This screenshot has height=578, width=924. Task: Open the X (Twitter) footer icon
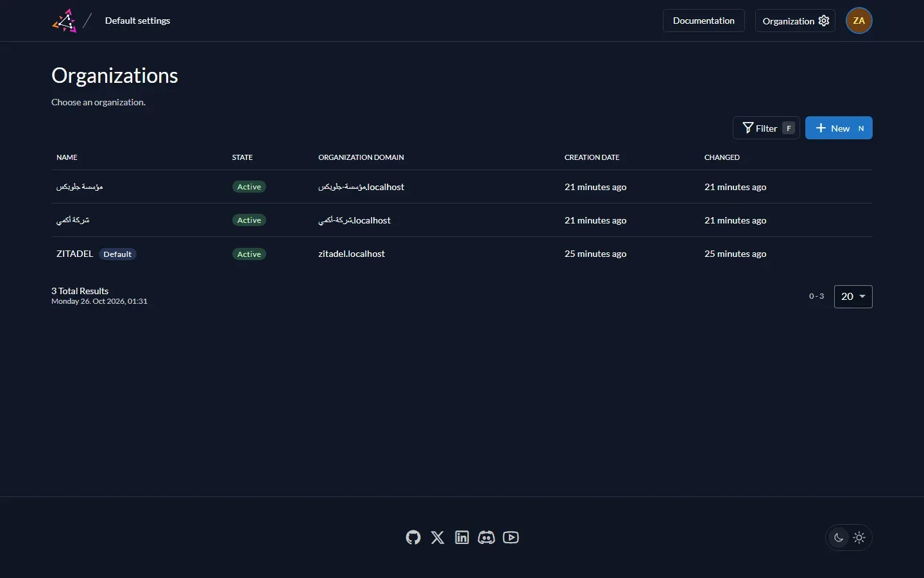(438, 538)
